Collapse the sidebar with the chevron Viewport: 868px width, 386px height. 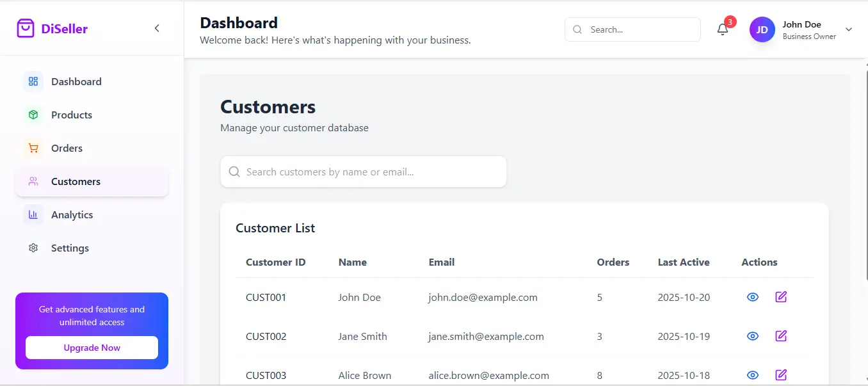click(157, 28)
